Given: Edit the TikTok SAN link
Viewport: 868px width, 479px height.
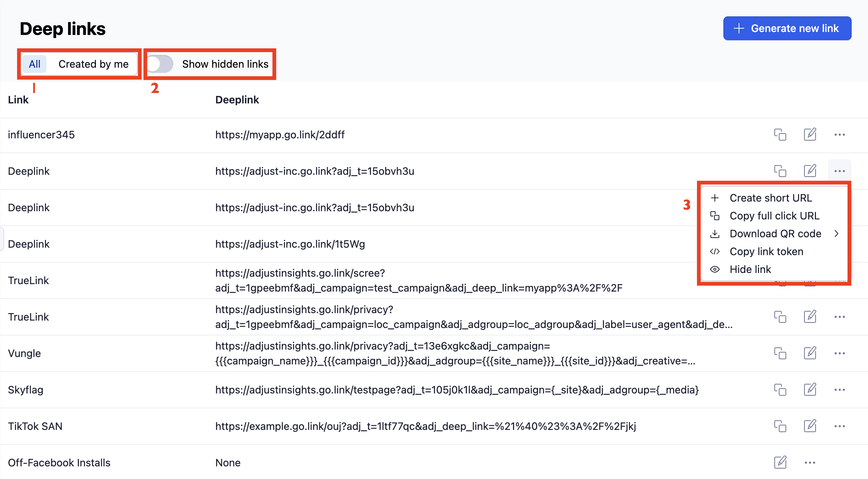Looking at the screenshot, I should click(x=810, y=426).
